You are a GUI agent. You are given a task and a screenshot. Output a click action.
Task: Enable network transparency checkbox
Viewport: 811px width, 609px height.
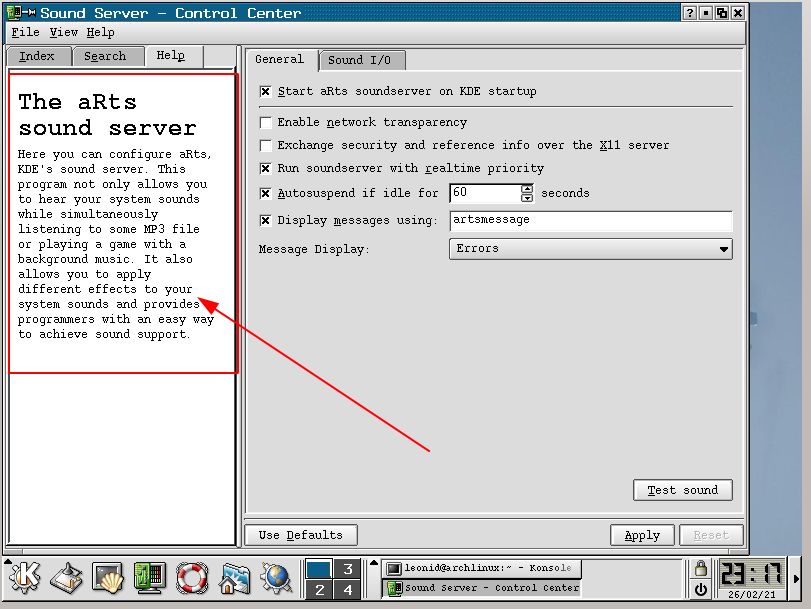tap(265, 123)
